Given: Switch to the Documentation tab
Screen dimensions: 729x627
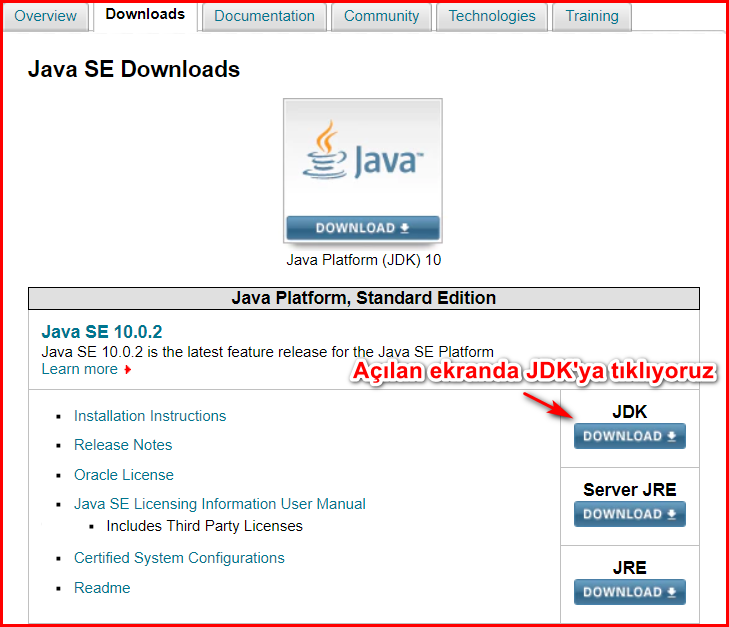Looking at the screenshot, I should (264, 16).
